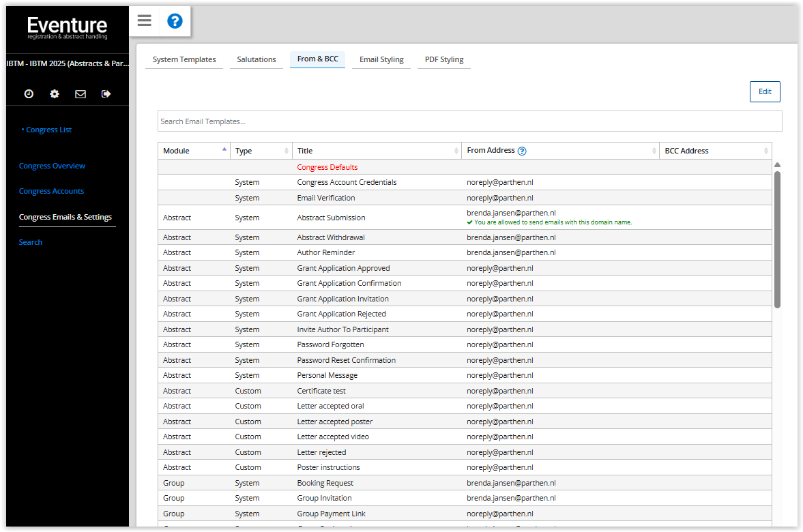Open settings gear icon in sidebar
This screenshot has height=532, width=803.
[x=55, y=94]
